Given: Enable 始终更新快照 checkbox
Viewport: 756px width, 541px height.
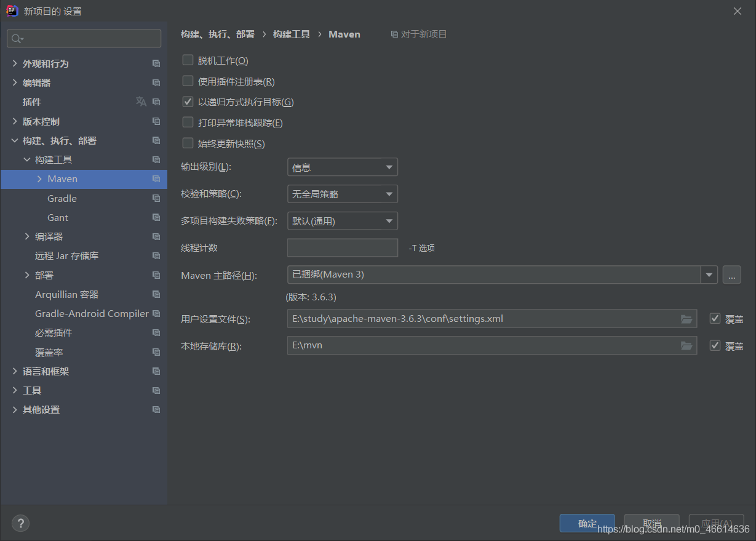Looking at the screenshot, I should (x=188, y=143).
